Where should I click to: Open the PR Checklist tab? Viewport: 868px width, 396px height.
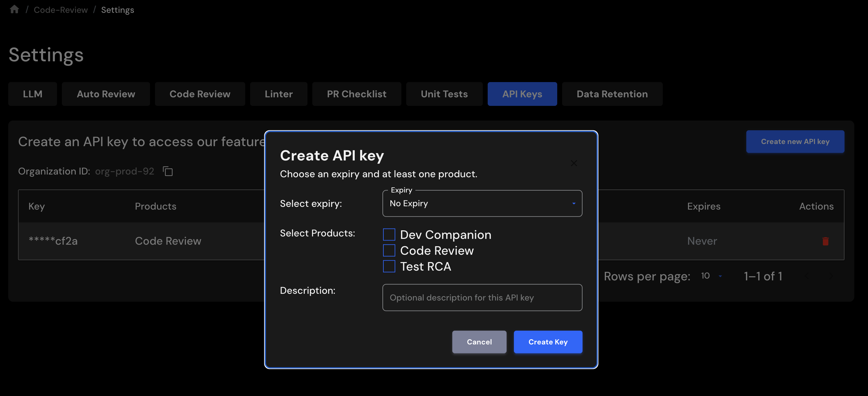tap(357, 94)
